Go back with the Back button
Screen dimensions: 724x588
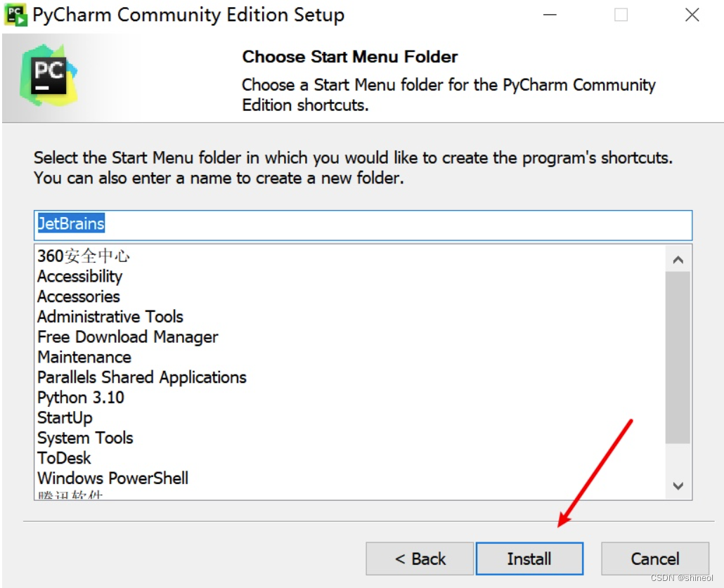(420, 558)
